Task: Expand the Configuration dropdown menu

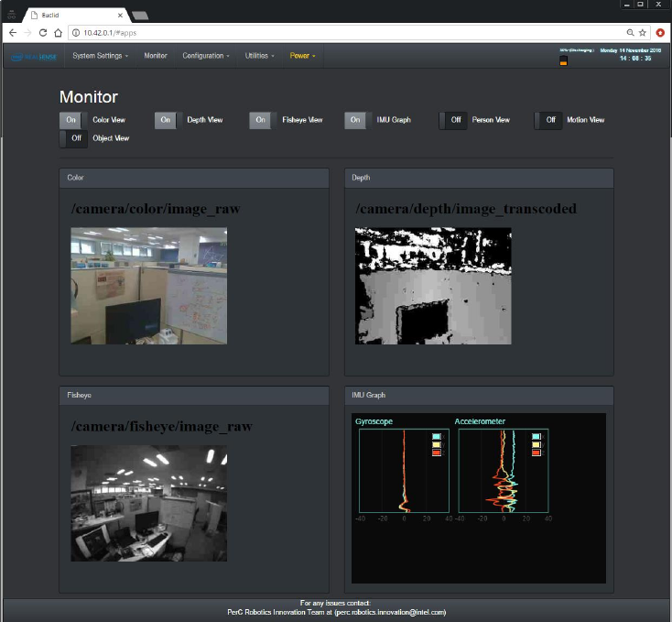Action: point(206,56)
